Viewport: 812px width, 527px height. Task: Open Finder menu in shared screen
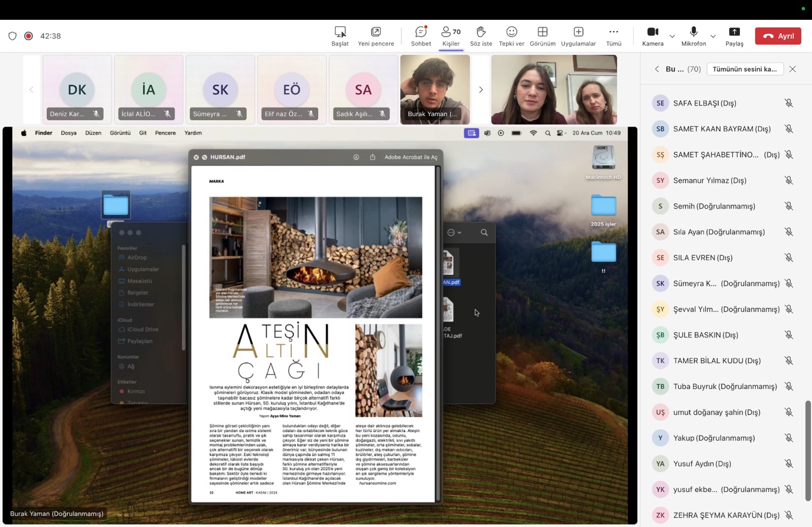(43, 133)
